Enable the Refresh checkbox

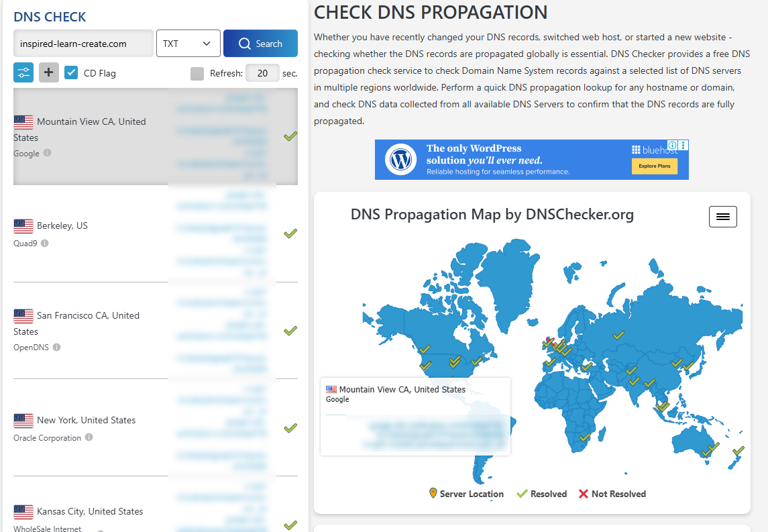click(x=197, y=74)
